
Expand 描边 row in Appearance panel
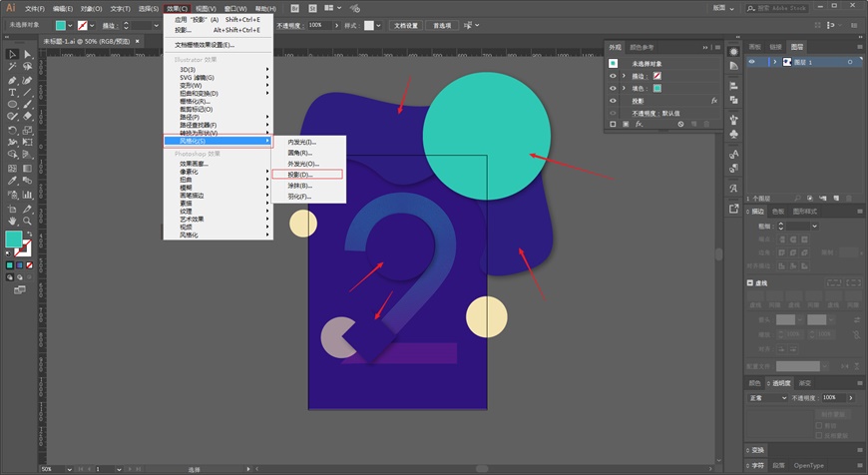[x=624, y=76]
